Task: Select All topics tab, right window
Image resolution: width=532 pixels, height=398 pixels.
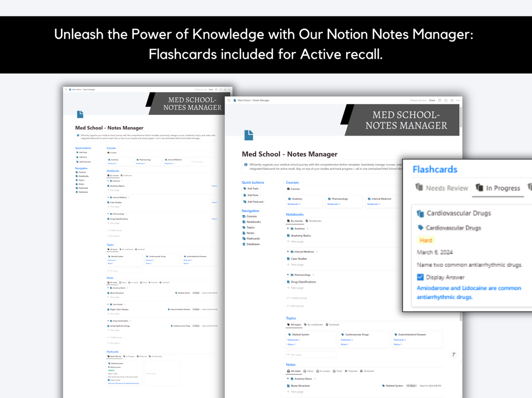Action: [x=294, y=325]
